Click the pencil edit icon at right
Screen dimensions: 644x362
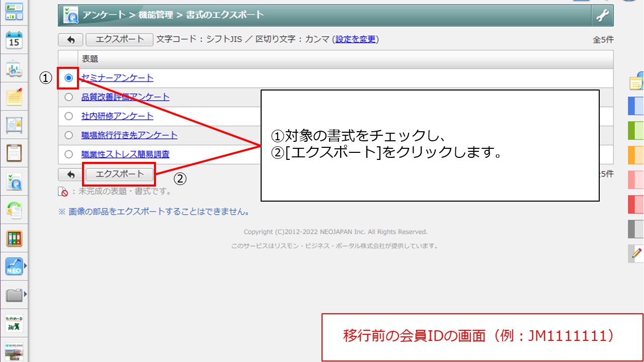click(x=636, y=253)
